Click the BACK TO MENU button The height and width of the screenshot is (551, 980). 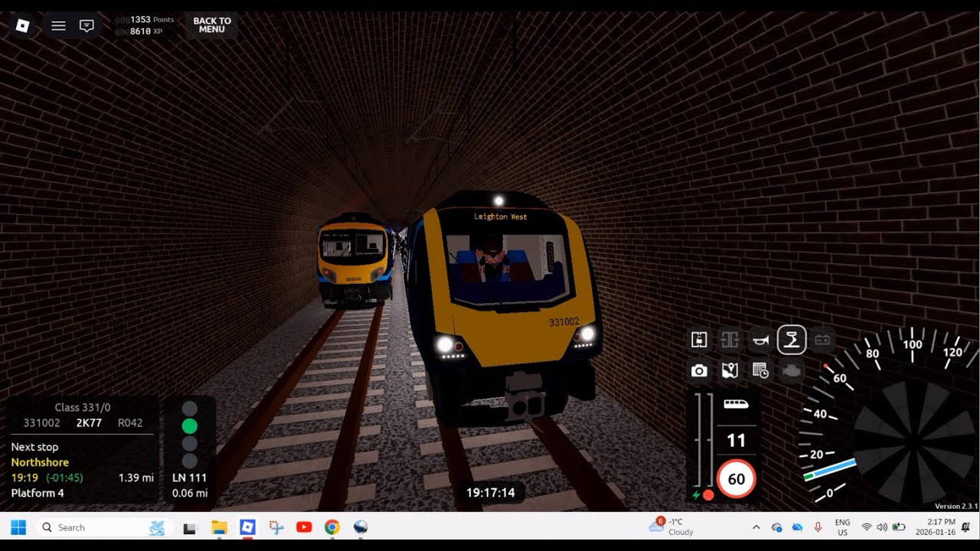point(212,25)
